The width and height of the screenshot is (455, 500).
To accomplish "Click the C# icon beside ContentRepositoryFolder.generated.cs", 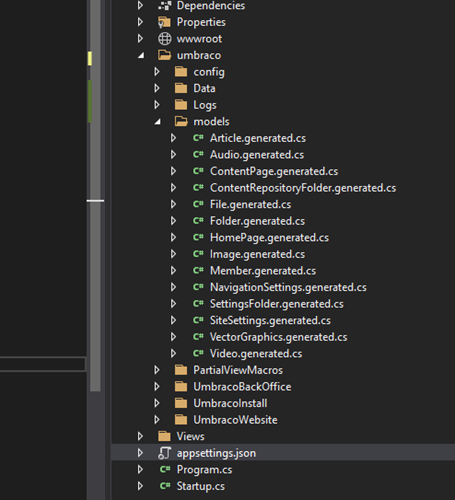I will point(198,188).
